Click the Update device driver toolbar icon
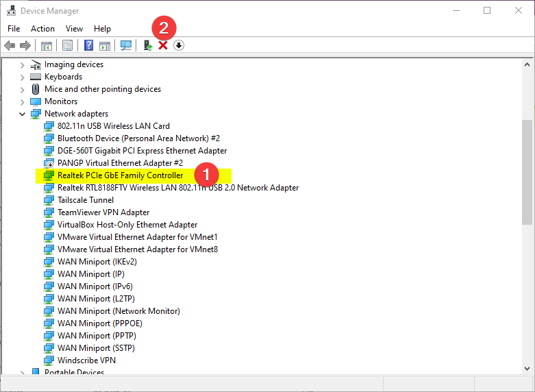The height and width of the screenshot is (392, 535). pos(148,45)
